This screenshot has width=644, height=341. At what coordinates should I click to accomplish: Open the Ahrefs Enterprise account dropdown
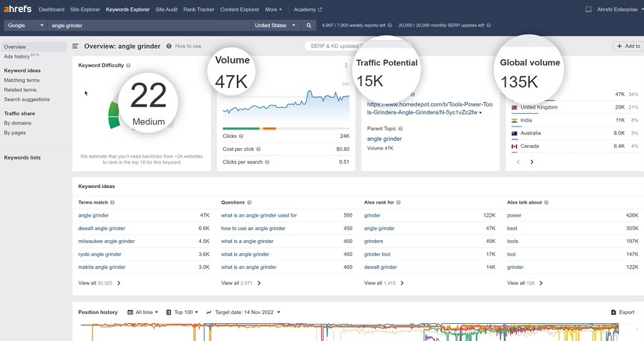click(620, 9)
